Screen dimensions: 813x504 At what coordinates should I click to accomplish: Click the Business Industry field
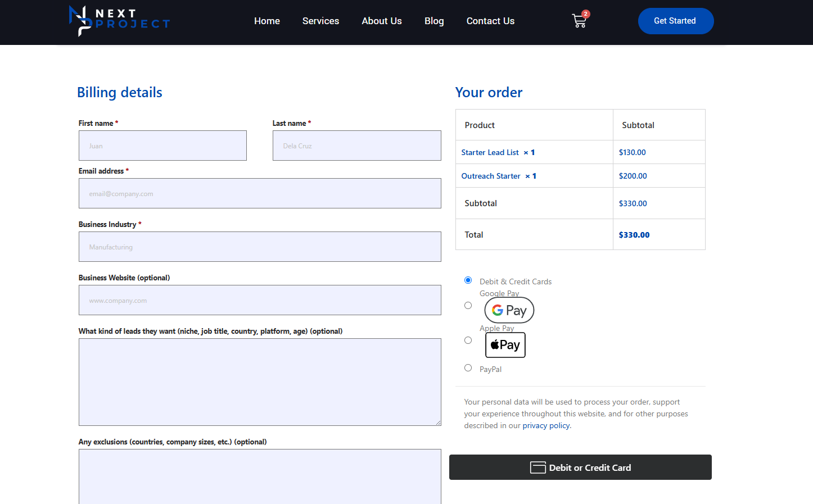click(x=260, y=247)
